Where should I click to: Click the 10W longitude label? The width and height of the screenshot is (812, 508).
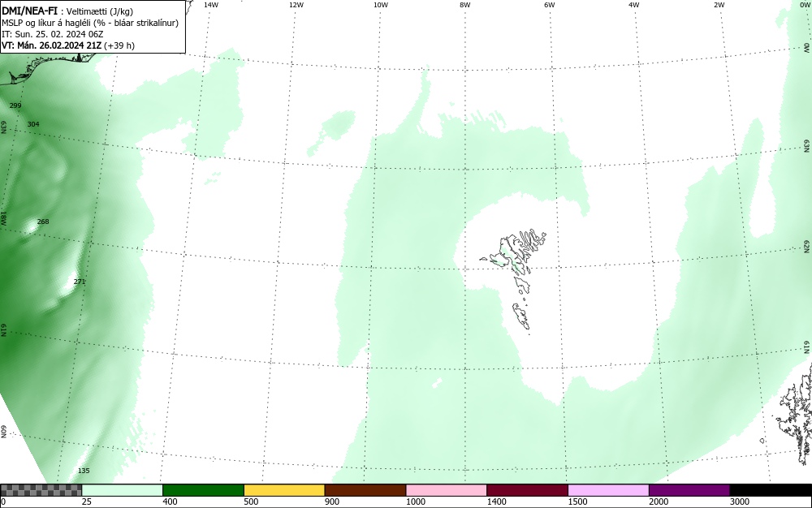pos(381,5)
